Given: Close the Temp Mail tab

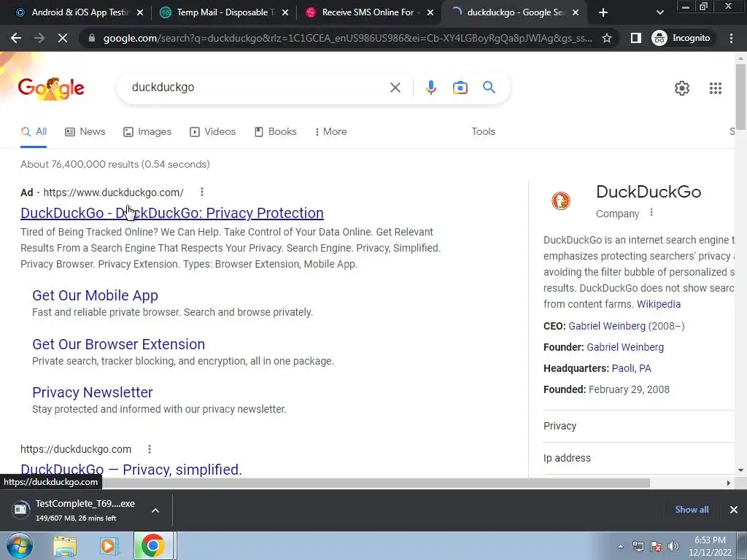Looking at the screenshot, I should [285, 12].
